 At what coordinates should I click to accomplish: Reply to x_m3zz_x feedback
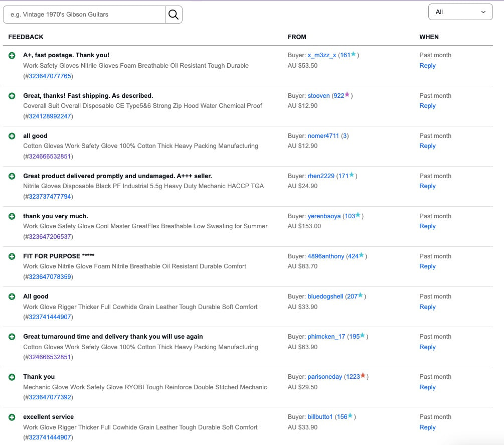427,66
